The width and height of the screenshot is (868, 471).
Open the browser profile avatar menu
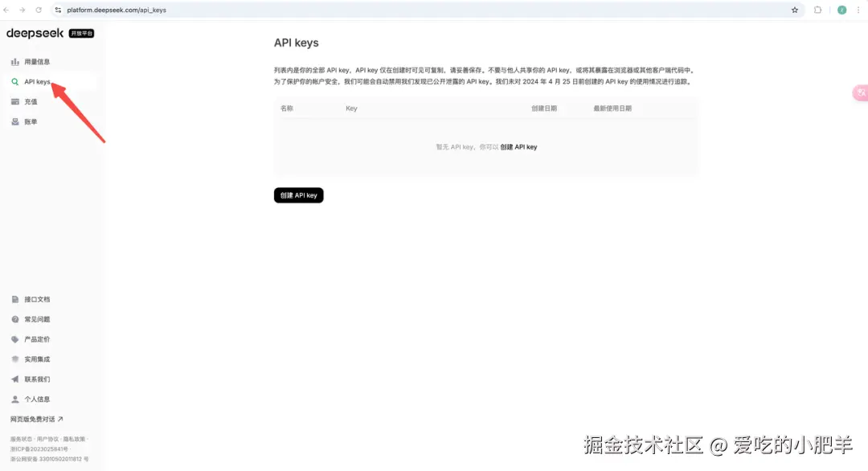841,10
